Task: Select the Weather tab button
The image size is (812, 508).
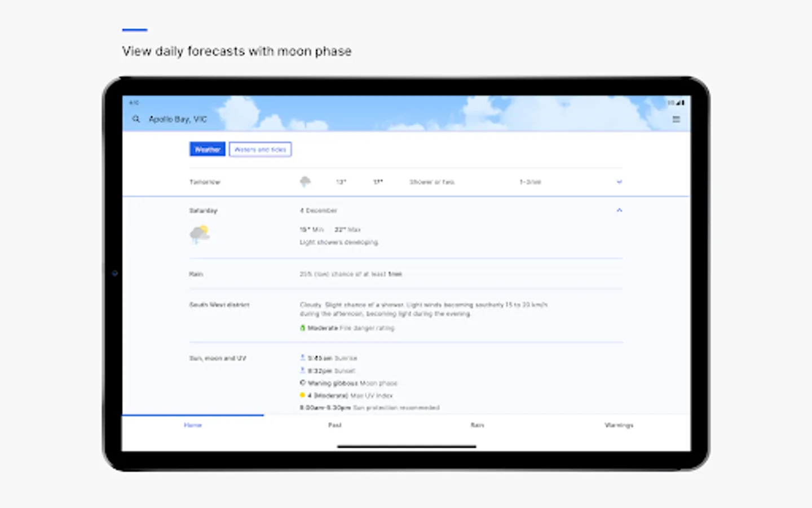Action: (x=208, y=150)
